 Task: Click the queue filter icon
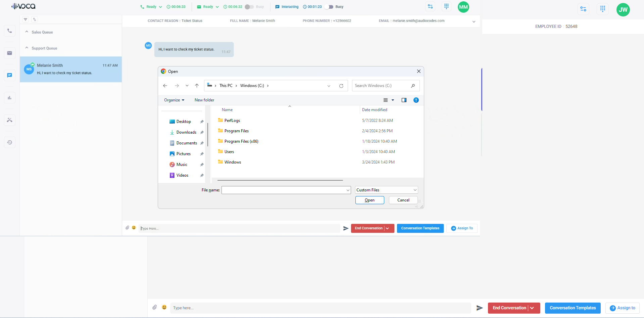[26, 19]
